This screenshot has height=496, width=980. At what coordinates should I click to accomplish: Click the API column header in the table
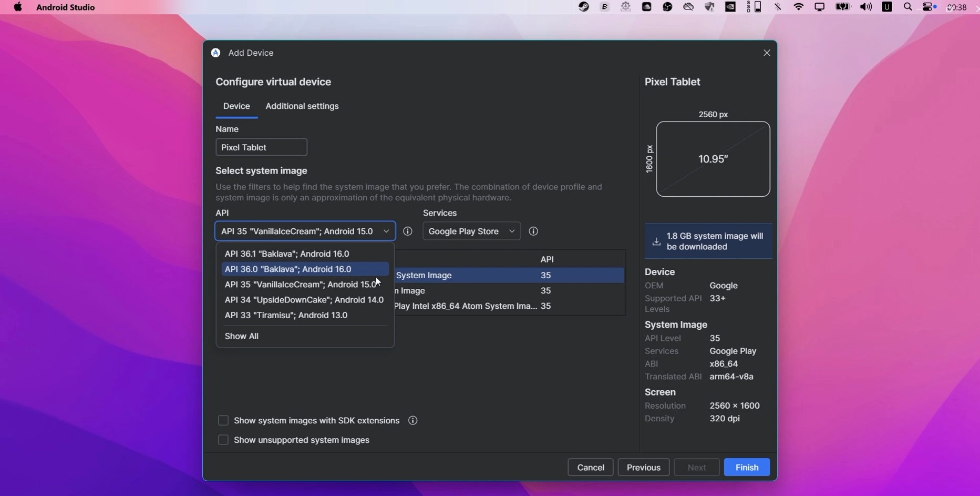point(547,259)
